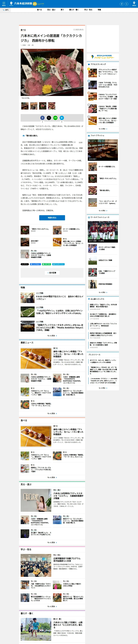
Task: Go to 前の記事 previous article
Action: 52,273
